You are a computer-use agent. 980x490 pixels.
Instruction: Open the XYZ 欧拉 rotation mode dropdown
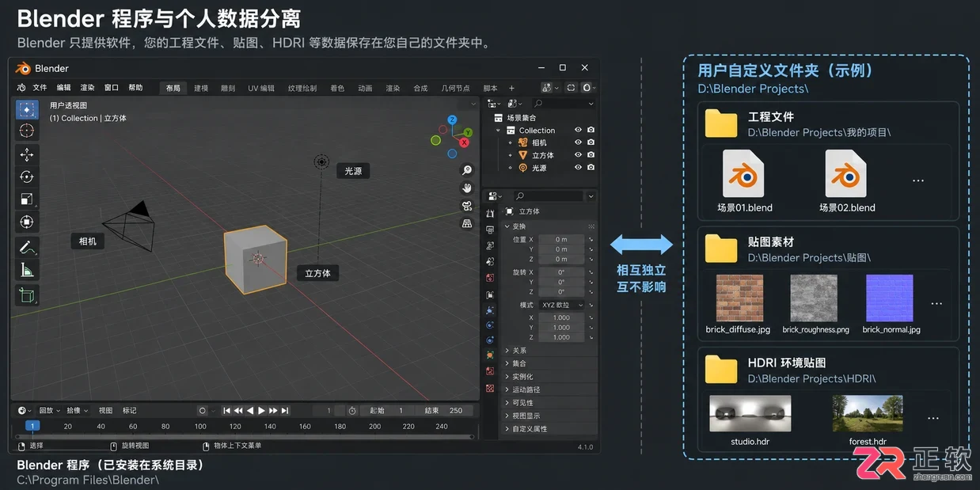coord(561,305)
